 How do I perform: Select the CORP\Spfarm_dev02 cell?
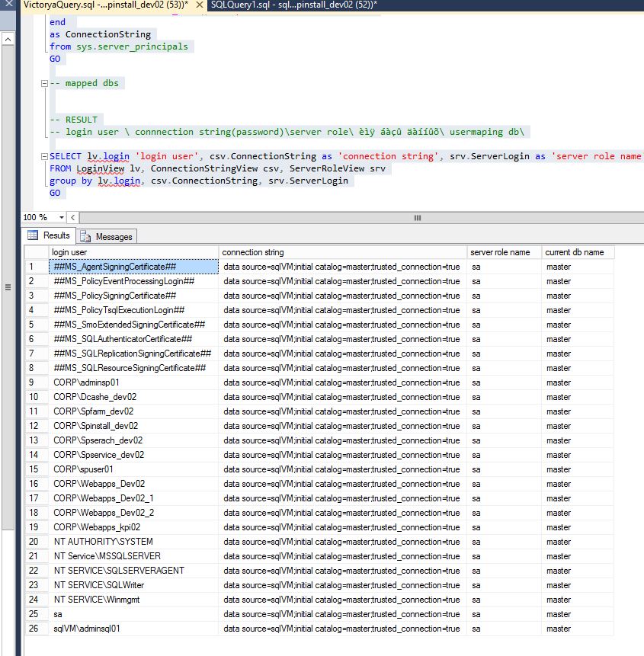(133, 411)
